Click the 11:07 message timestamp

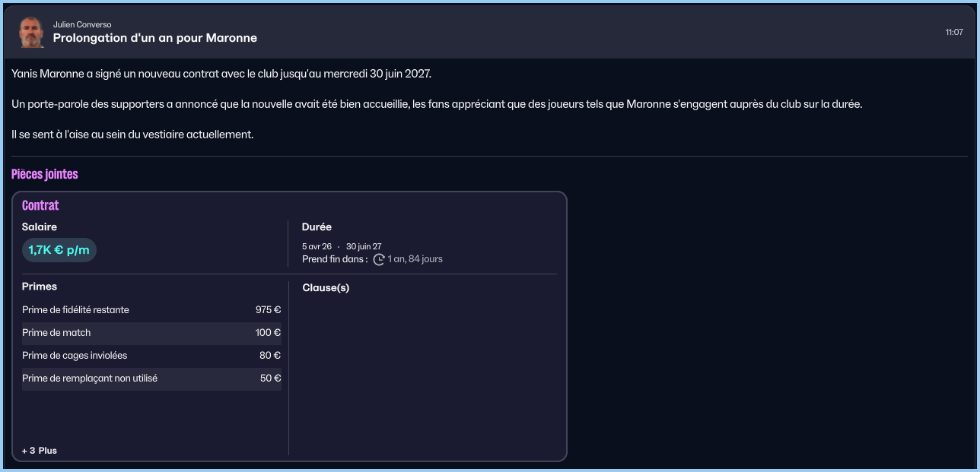point(954,32)
